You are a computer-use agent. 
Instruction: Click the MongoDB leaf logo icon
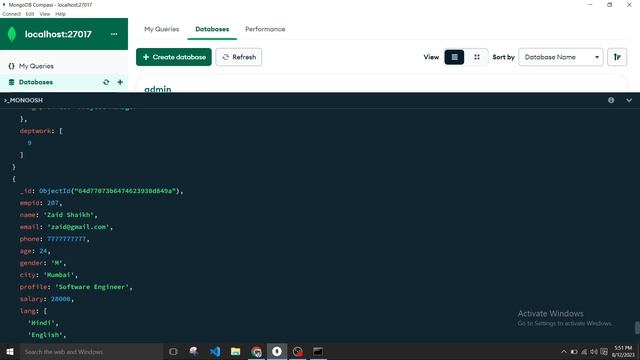pos(12,34)
